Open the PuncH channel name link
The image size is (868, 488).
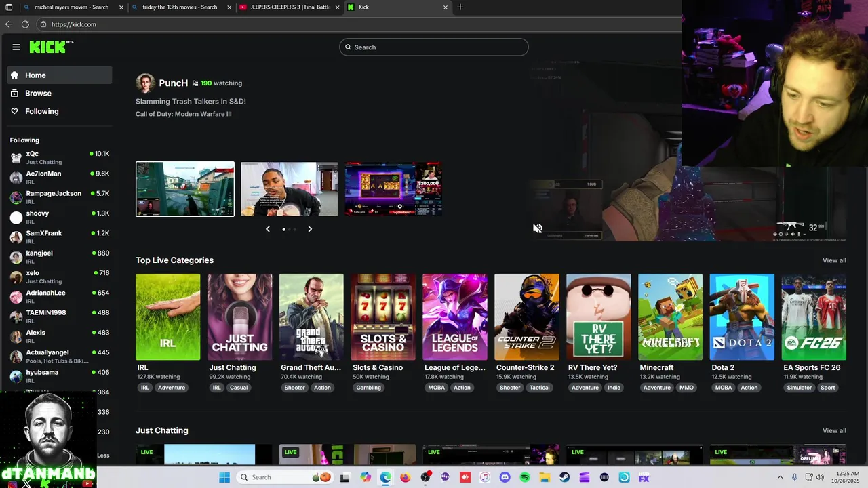pyautogui.click(x=173, y=83)
